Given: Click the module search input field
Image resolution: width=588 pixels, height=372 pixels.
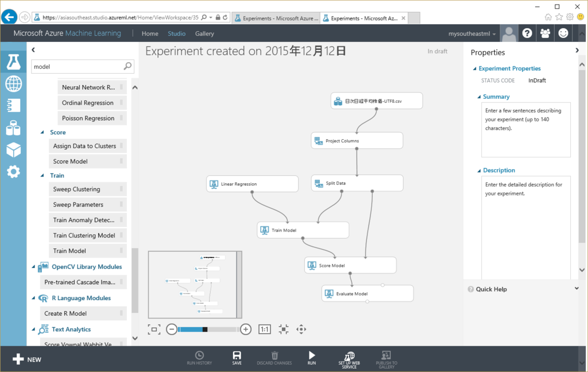Looking at the screenshot, I should pyautogui.click(x=78, y=67).
